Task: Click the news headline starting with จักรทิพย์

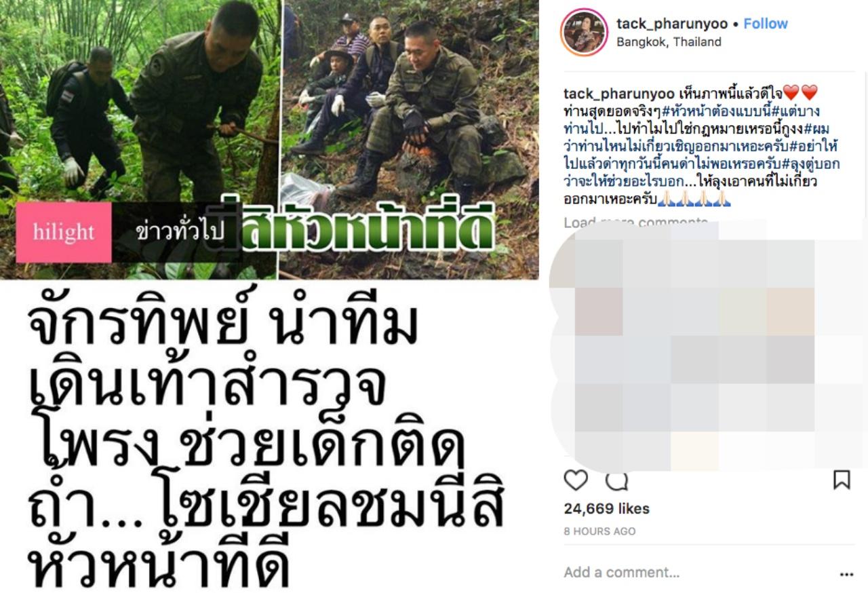Action: click(268, 444)
